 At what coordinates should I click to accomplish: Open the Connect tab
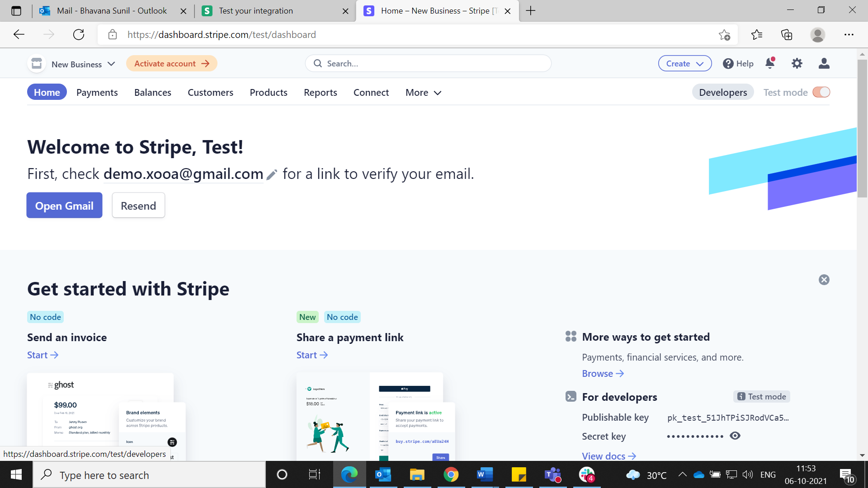(x=371, y=93)
